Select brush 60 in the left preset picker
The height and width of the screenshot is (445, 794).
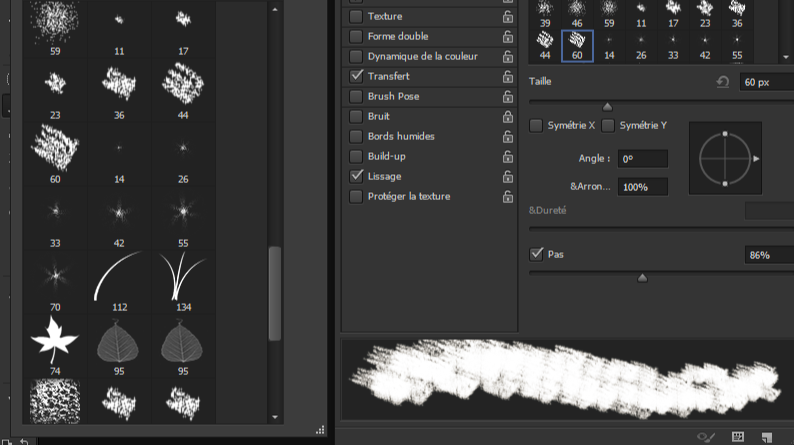pyautogui.click(x=55, y=153)
